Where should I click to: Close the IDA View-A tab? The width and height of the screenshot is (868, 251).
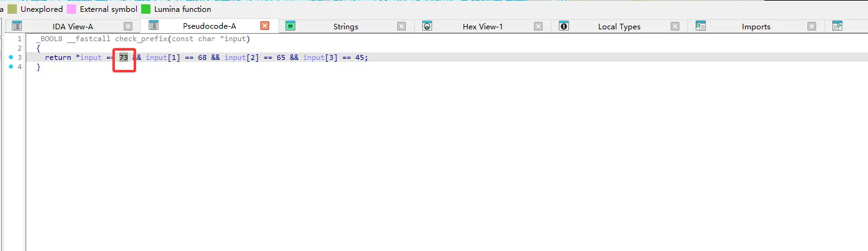point(128,26)
